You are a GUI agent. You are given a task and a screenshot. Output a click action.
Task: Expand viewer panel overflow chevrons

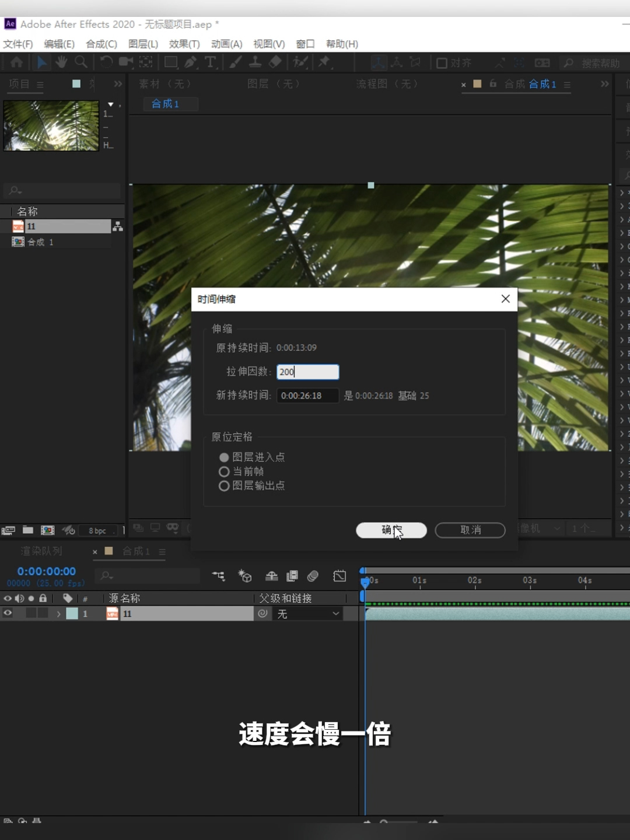click(605, 84)
